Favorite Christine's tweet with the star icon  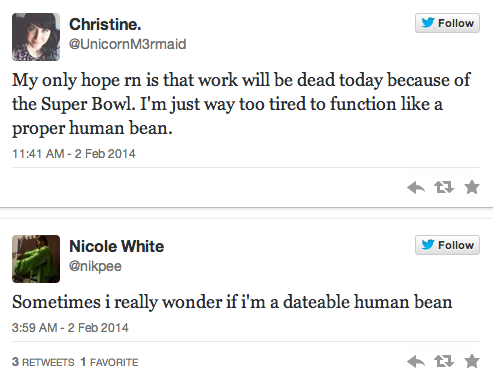(x=472, y=187)
